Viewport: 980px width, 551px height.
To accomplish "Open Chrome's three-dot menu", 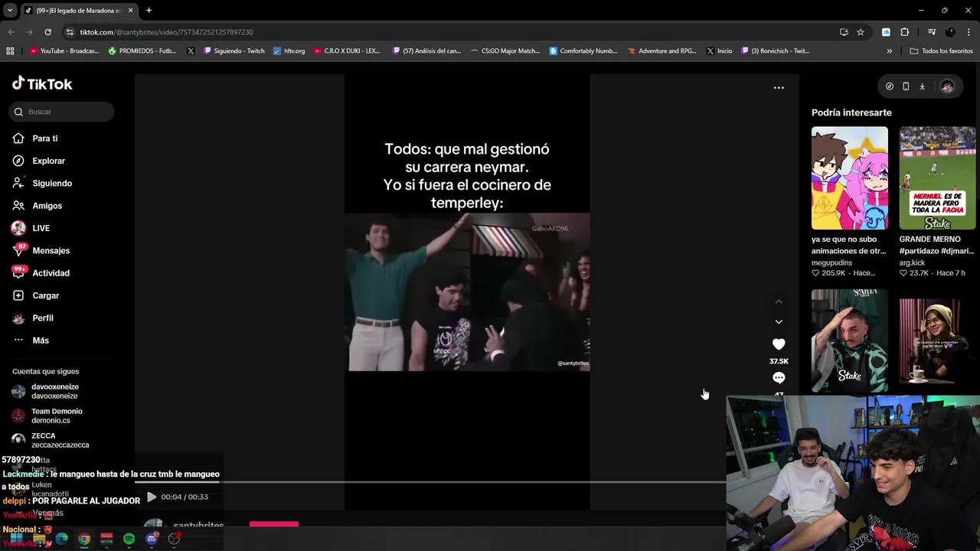I will [x=969, y=32].
